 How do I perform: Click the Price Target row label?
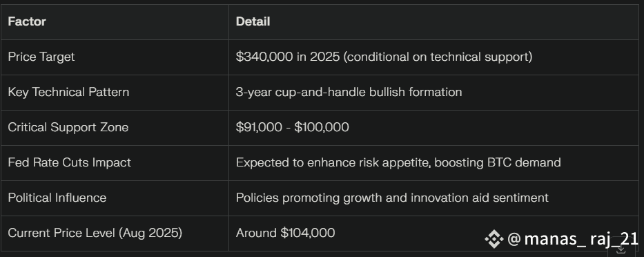41,57
